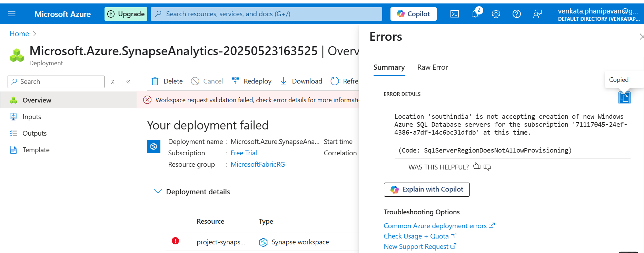This screenshot has height=253, width=644.
Task: Clear the sidebar search with X icon
Action: (x=113, y=82)
